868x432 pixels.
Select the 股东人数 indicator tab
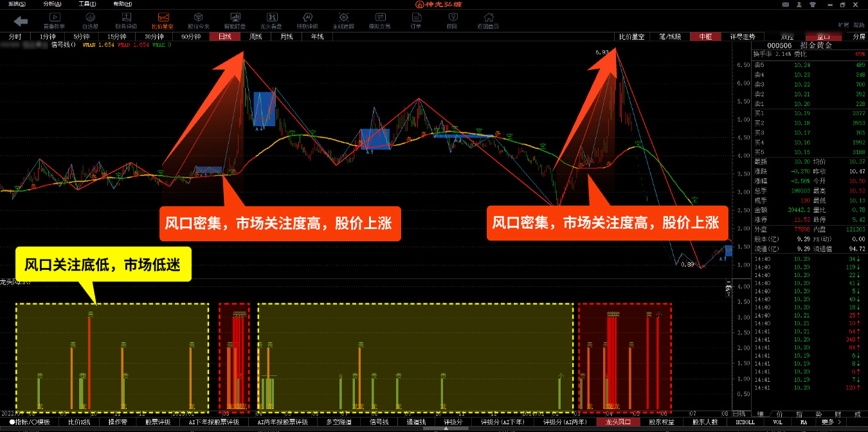[705, 422]
